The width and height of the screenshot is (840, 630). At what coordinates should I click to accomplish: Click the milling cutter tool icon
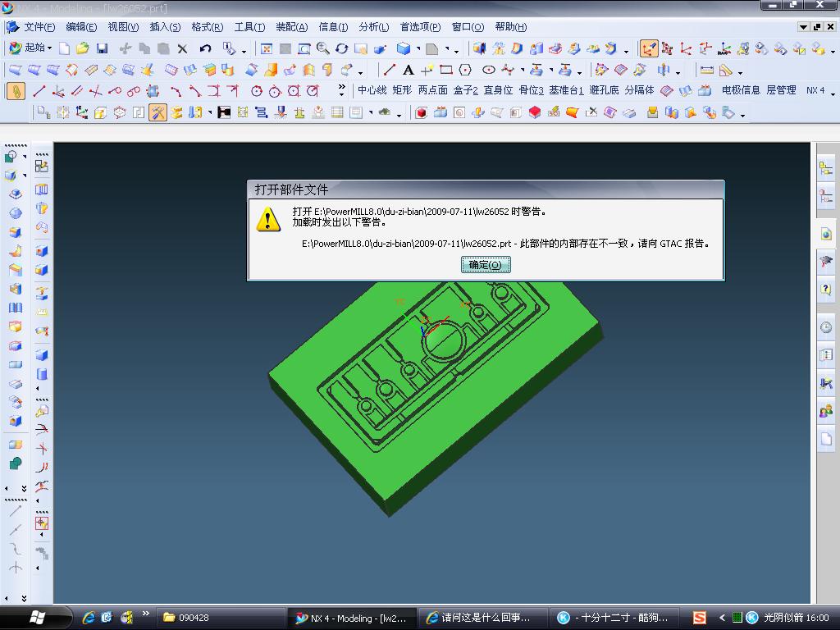[281, 112]
